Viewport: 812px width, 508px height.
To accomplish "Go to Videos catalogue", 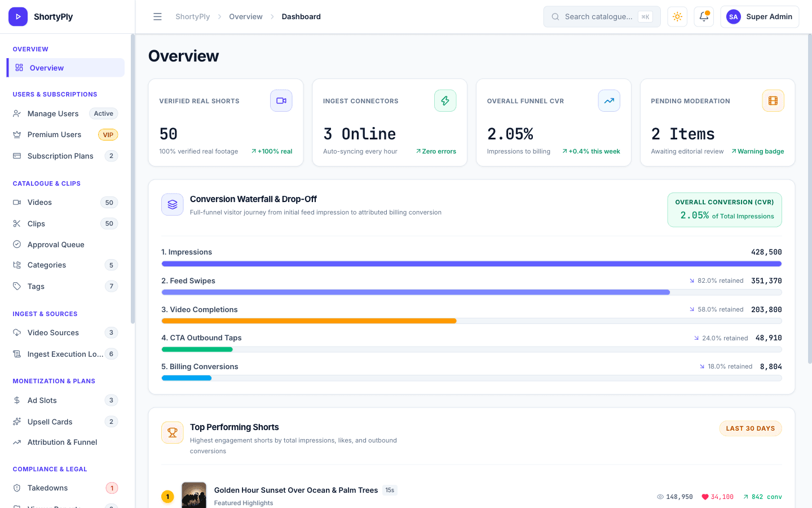I will coord(65,202).
